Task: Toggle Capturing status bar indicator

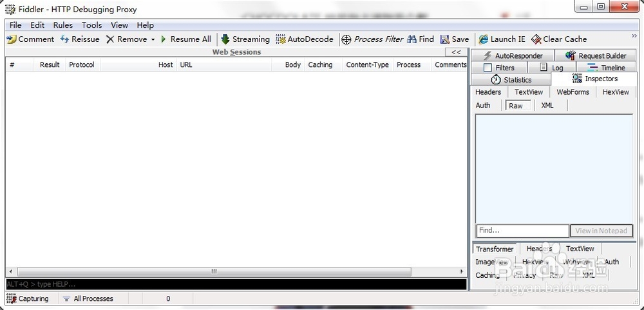Action: click(28, 298)
